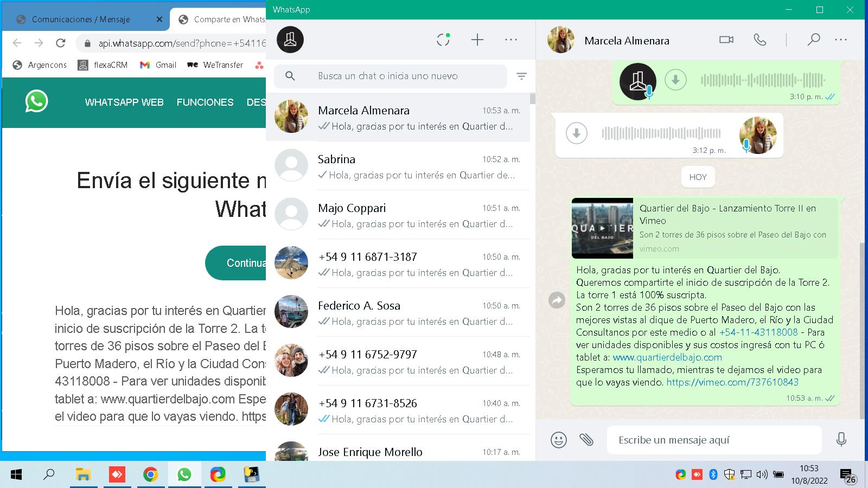Click the WhatsApp logo on web page
Screen dimensions: 868x488
pos(36,101)
